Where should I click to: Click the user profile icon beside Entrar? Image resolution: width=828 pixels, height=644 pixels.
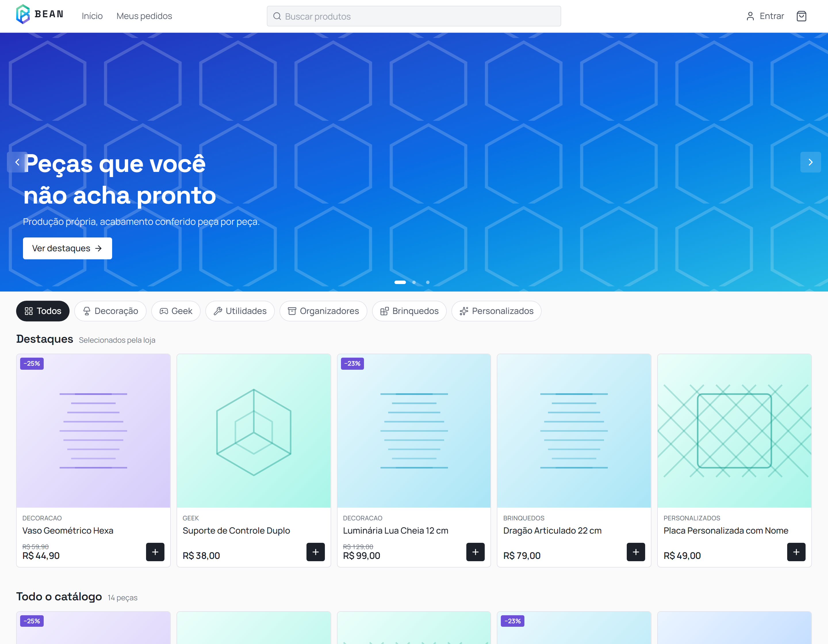pos(750,16)
